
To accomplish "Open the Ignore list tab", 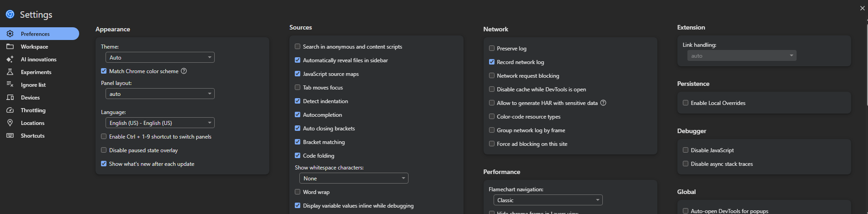I will point(40,85).
